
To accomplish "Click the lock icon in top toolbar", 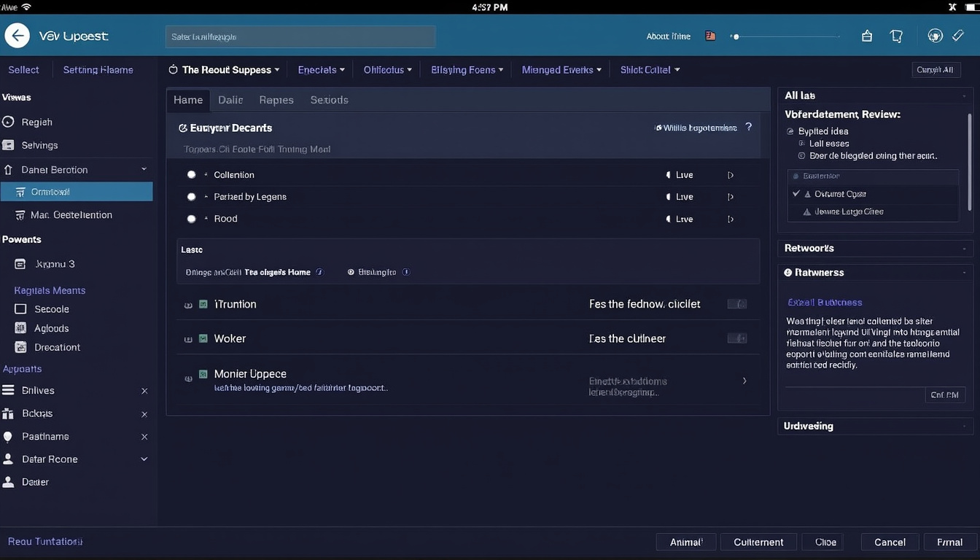I will 867,36.
